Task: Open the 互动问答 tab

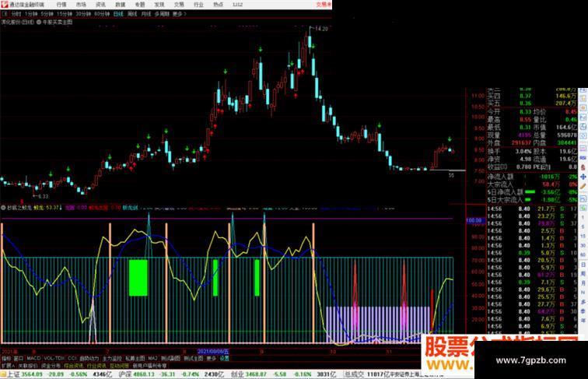Action: [x=119, y=366]
